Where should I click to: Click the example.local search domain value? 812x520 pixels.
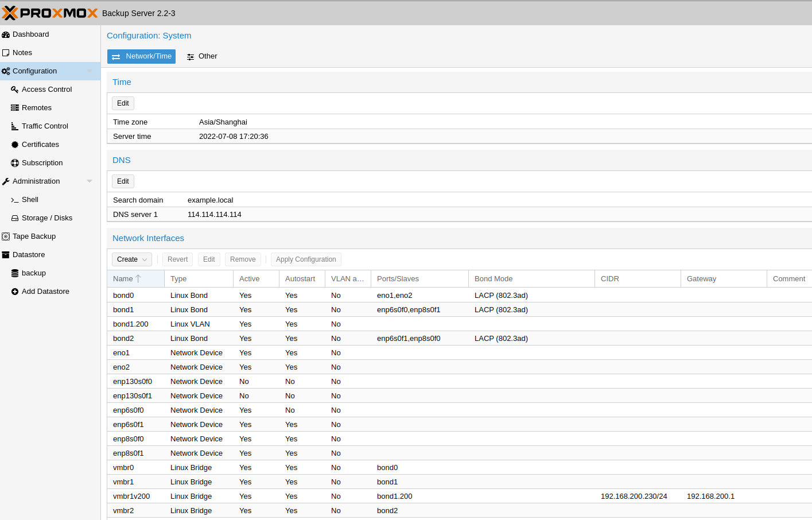coord(211,200)
